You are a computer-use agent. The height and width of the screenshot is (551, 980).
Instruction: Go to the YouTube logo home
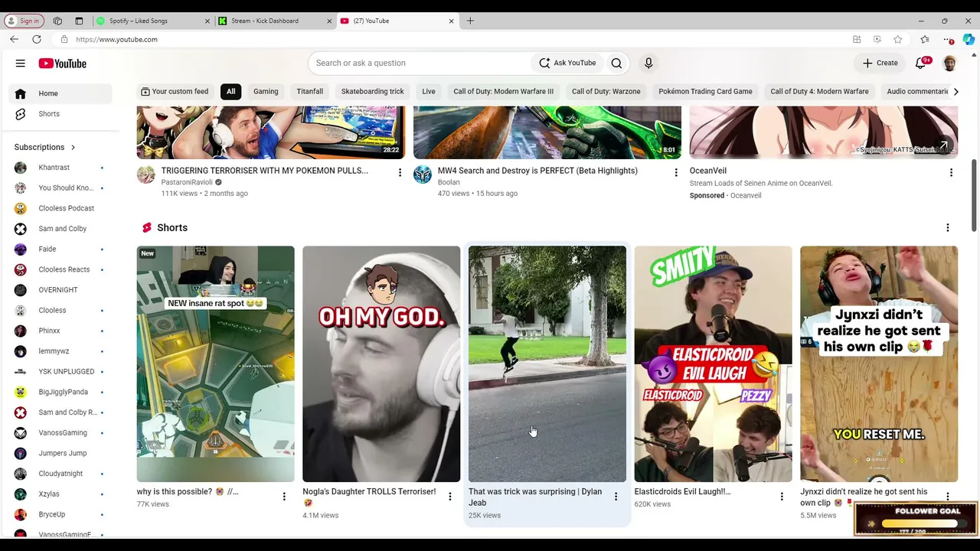62,64
